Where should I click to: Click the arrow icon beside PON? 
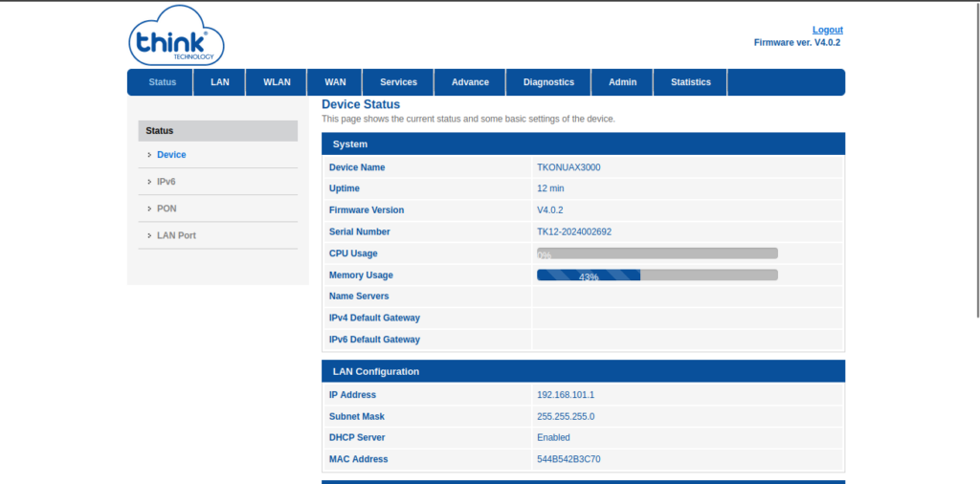(x=149, y=209)
